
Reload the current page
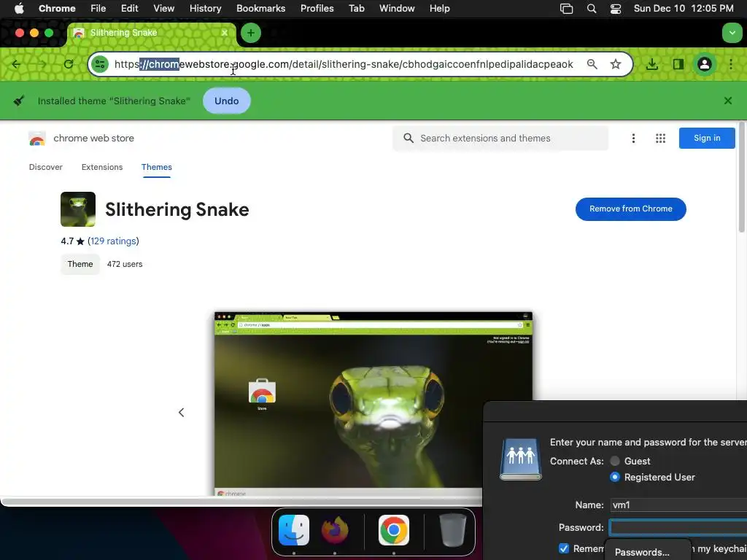tap(69, 64)
